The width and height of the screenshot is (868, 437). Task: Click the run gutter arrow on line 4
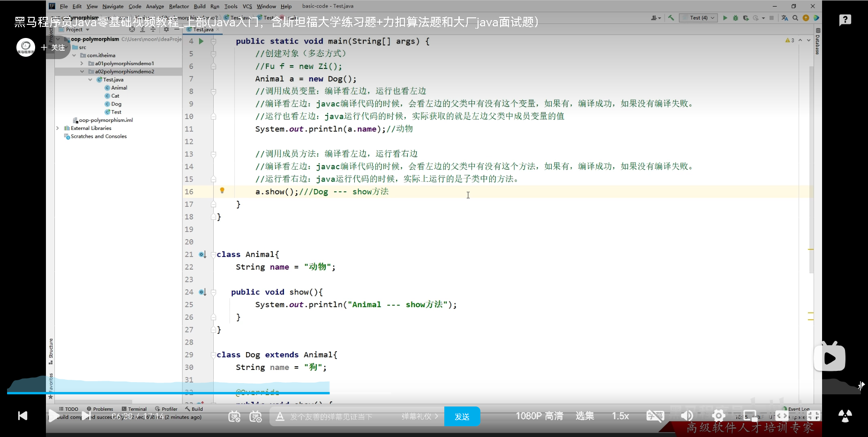pyautogui.click(x=201, y=41)
